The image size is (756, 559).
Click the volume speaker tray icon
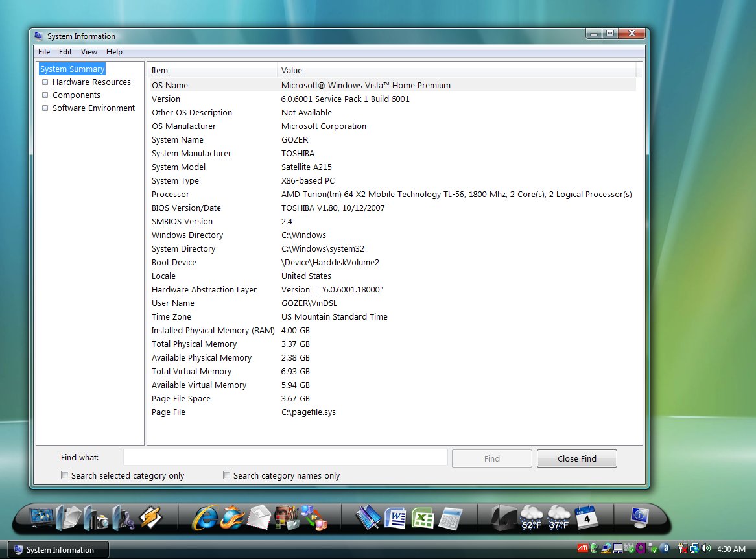[706, 548]
